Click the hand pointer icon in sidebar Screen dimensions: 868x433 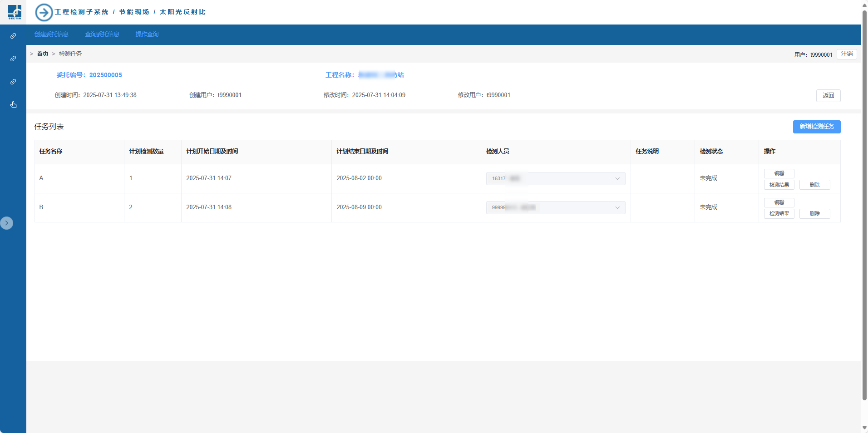(13, 105)
